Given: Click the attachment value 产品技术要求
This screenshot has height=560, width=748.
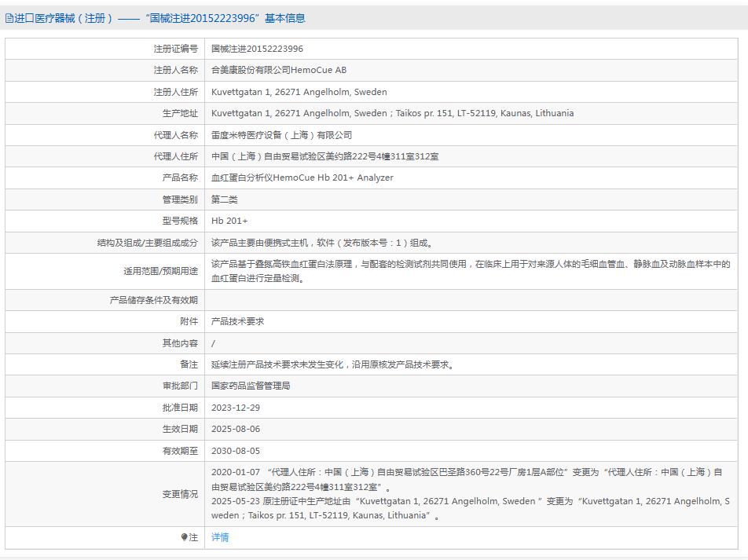Looking at the screenshot, I should [x=237, y=321].
